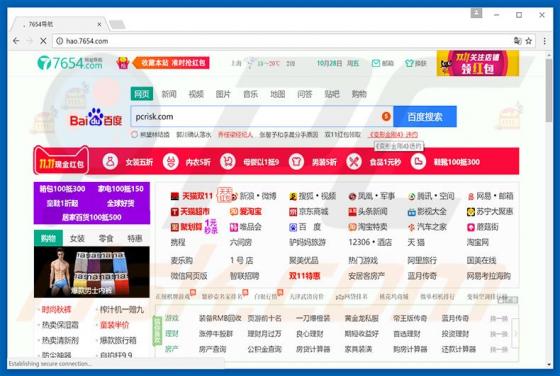Select the 图片 search tab
560x376 pixels.
[223, 94]
